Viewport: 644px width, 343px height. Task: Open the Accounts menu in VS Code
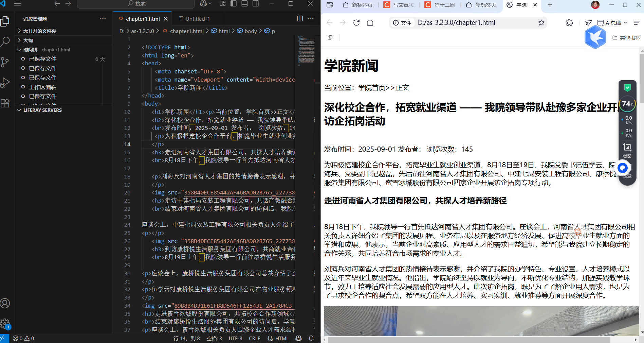click(x=5, y=303)
